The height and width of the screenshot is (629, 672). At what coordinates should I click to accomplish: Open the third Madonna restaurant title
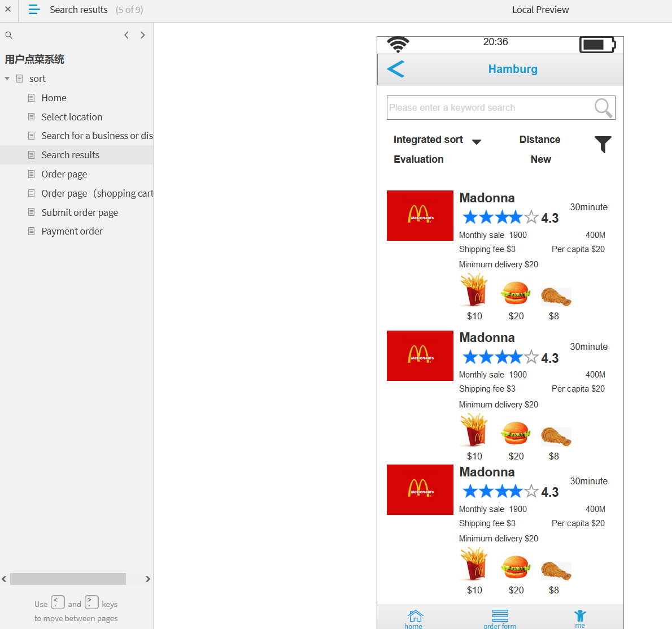point(487,472)
